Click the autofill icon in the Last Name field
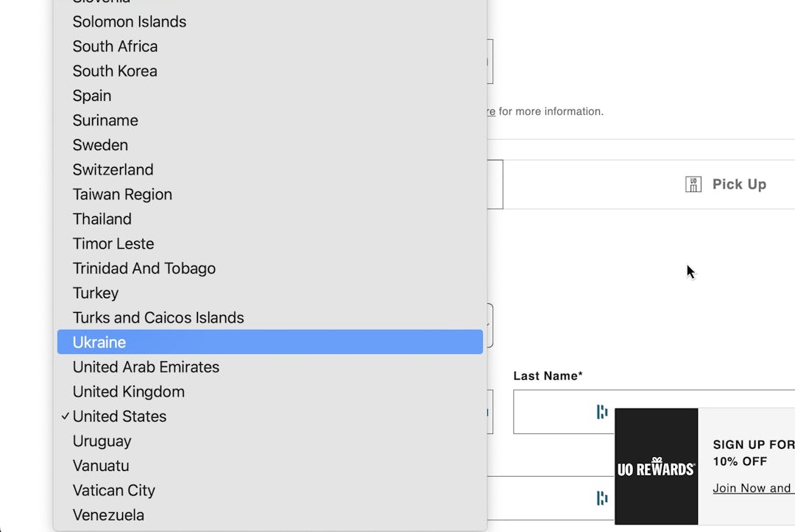Image resolution: width=795 pixels, height=532 pixels. (602, 411)
